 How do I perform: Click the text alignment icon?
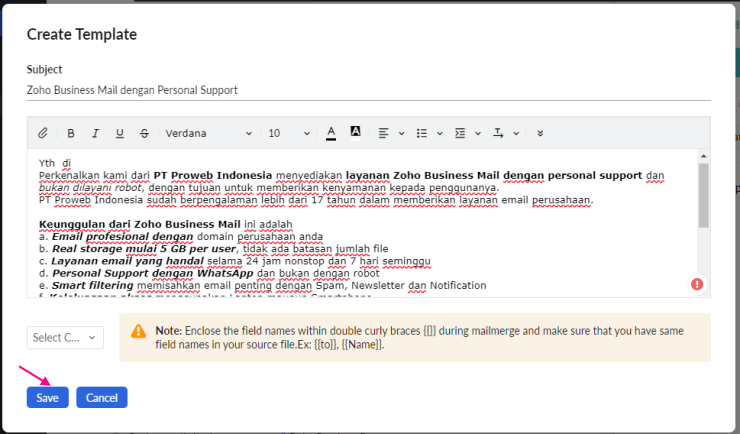pos(384,134)
